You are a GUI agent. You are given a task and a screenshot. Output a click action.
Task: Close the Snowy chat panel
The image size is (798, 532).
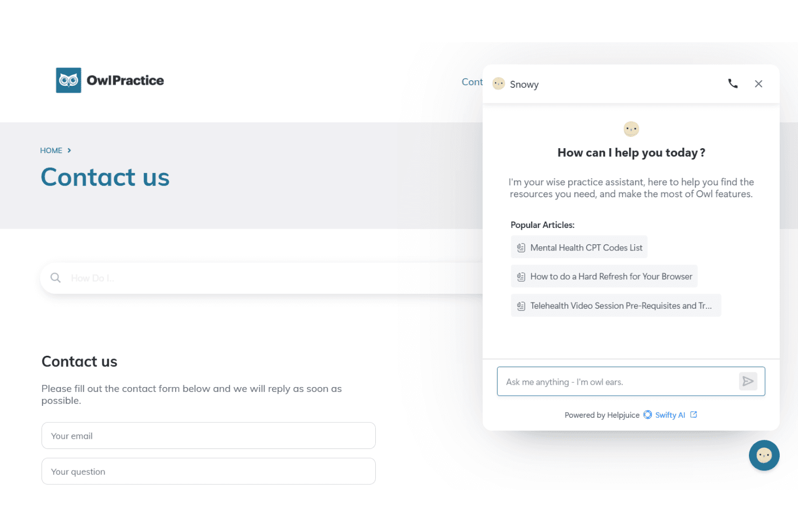click(x=759, y=84)
